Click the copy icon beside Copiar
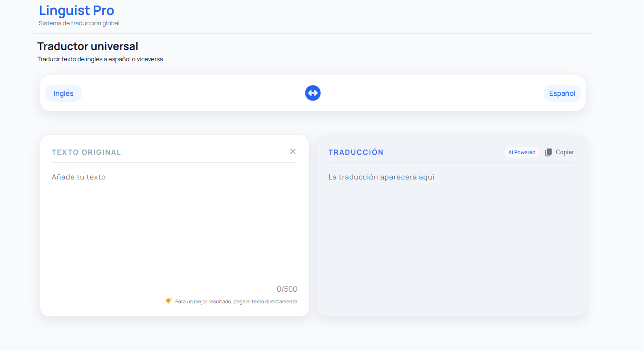 click(x=548, y=152)
